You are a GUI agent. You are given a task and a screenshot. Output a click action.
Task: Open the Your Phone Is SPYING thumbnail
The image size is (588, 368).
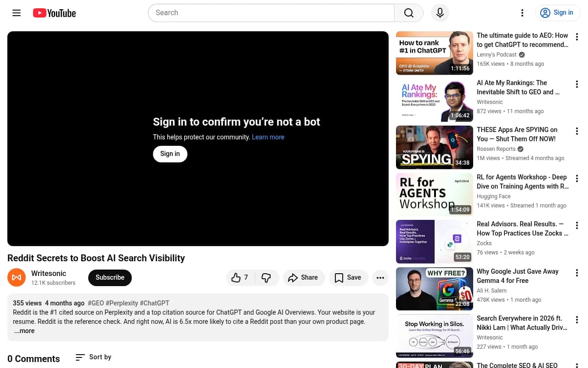tap(435, 147)
